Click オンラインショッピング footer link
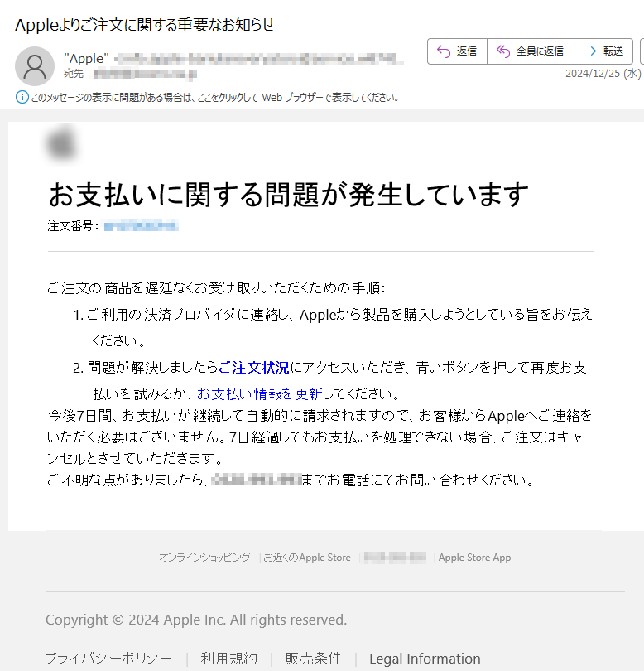The image size is (644, 671). coord(204,558)
